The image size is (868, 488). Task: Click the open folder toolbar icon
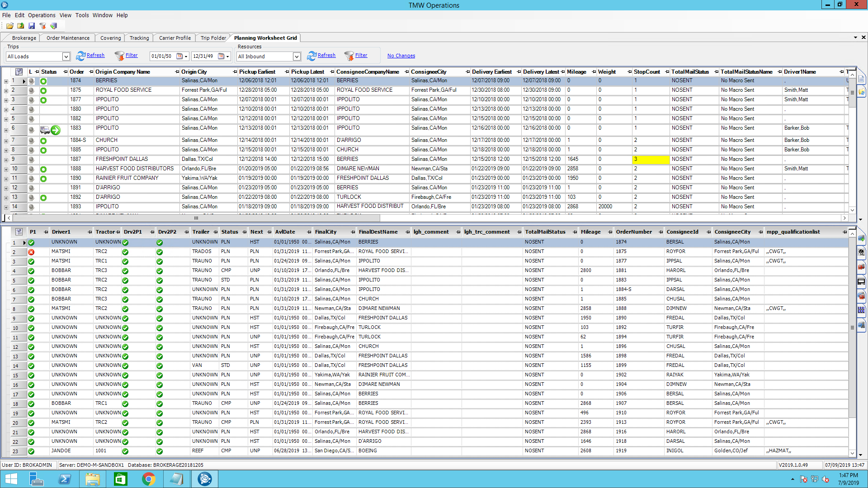(9, 26)
